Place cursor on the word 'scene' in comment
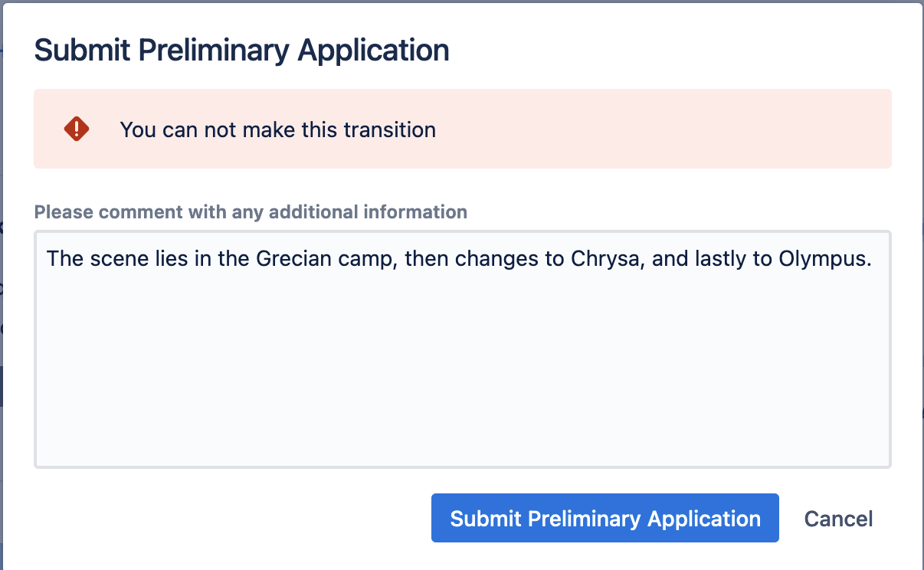The image size is (924, 570). click(x=107, y=258)
